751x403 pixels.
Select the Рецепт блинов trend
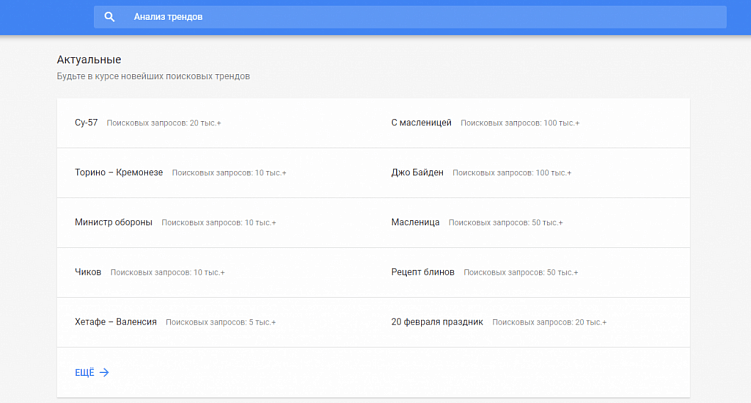point(422,272)
